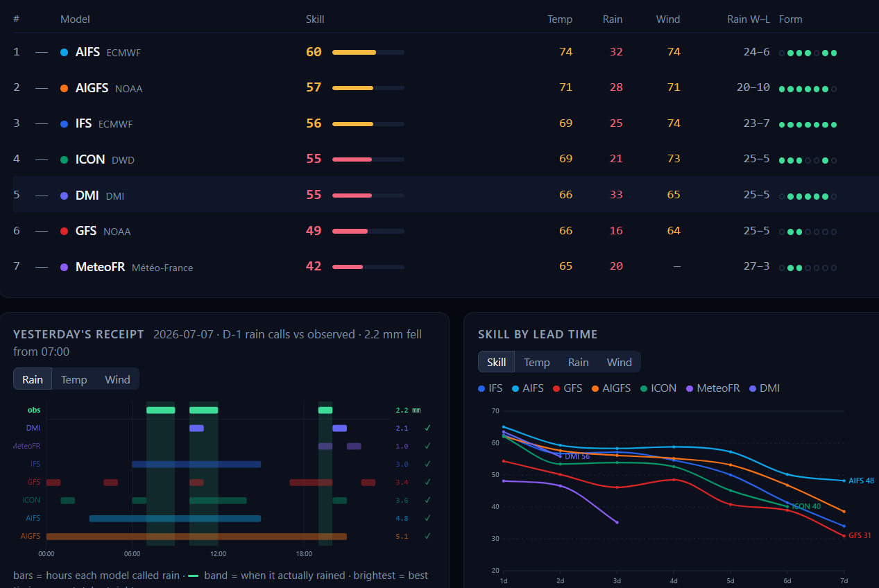The height and width of the screenshot is (588, 879).
Task: Click the green dot beside ICON DWD
Action: pos(64,159)
